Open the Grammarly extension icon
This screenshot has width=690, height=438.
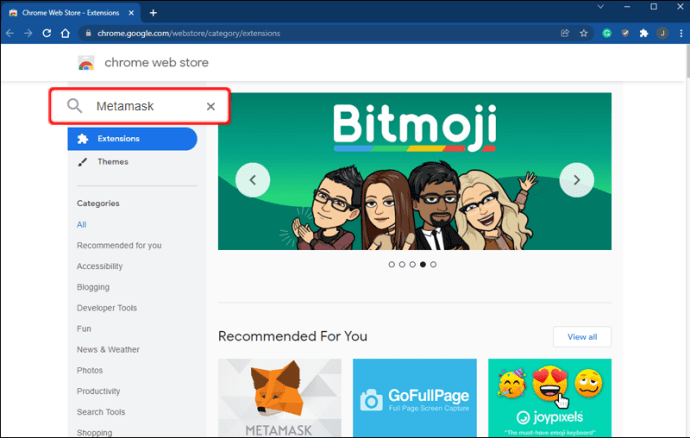click(x=607, y=33)
